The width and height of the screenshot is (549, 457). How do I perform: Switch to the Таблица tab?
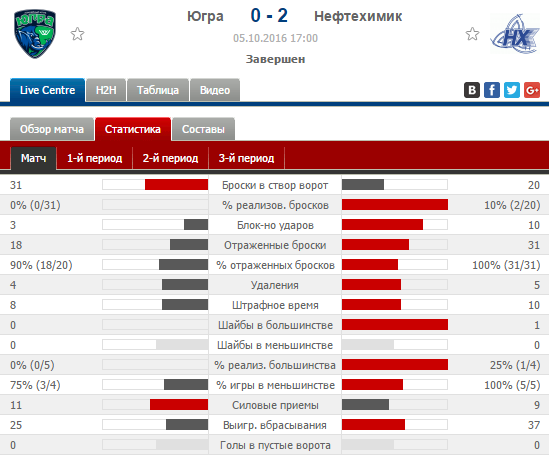click(x=158, y=90)
